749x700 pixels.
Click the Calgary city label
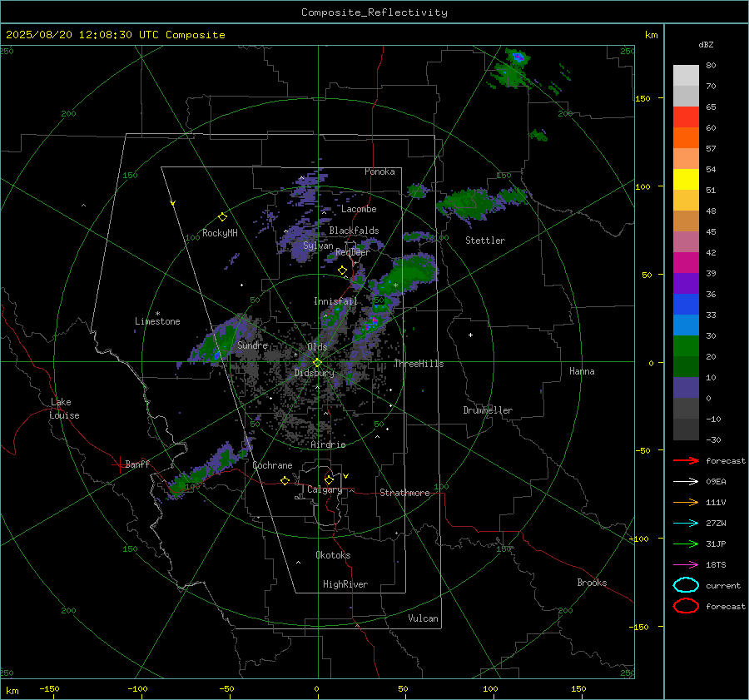[x=325, y=489]
